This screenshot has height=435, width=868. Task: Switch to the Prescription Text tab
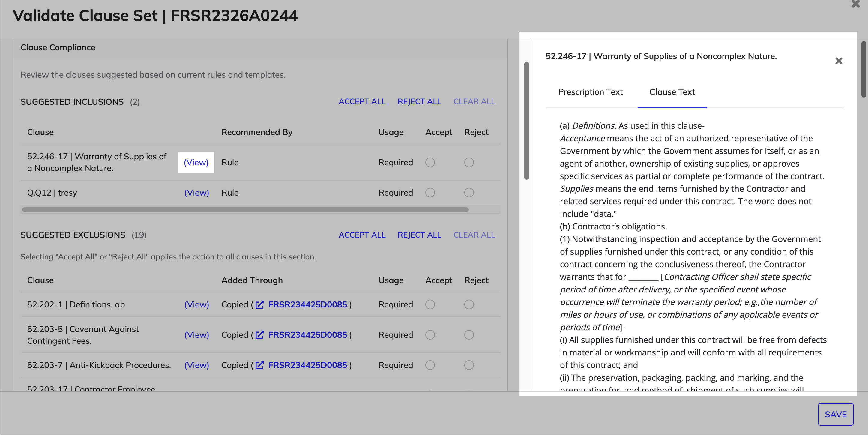coord(590,92)
